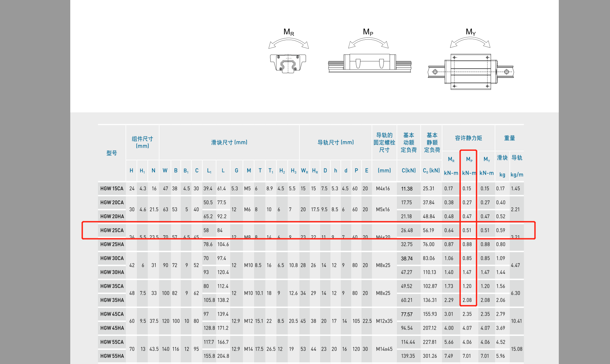Click L1 value 117.7
This screenshot has width=610, height=364.
click(209, 342)
